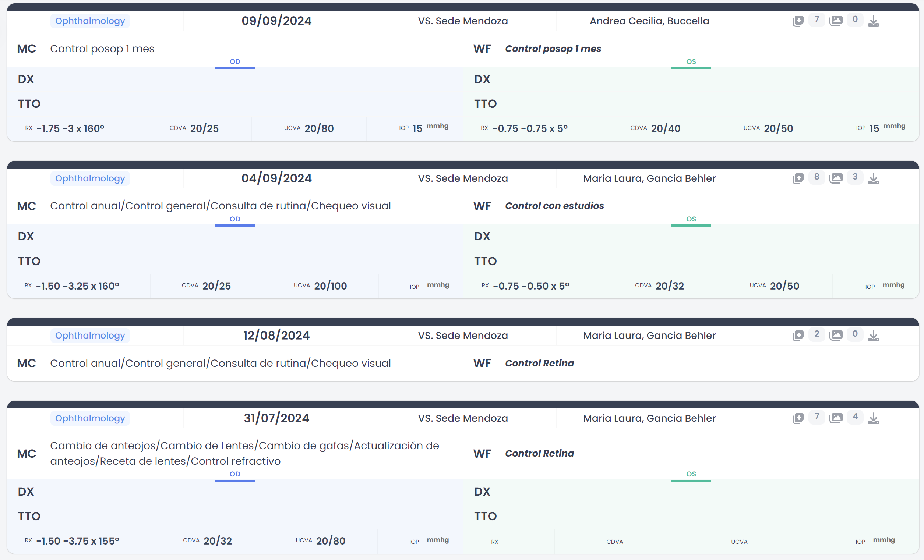Select the OD tab in 09/09/2024 visit
This screenshot has width=924, height=560.
pyautogui.click(x=235, y=62)
